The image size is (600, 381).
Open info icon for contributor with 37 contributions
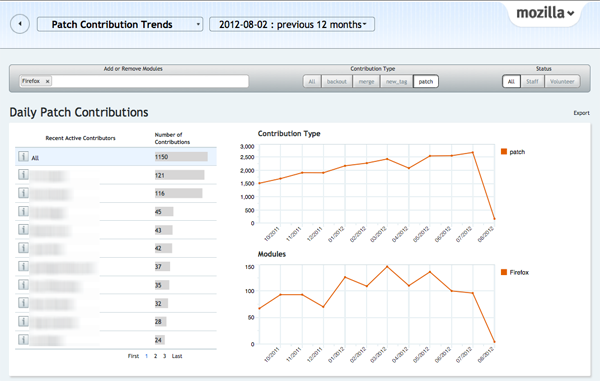[x=23, y=266]
